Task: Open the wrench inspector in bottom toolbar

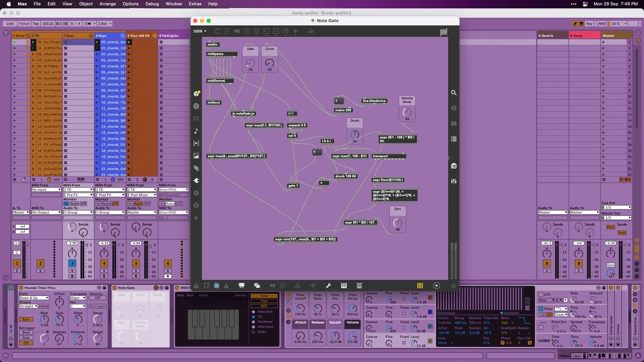Action: (328, 286)
